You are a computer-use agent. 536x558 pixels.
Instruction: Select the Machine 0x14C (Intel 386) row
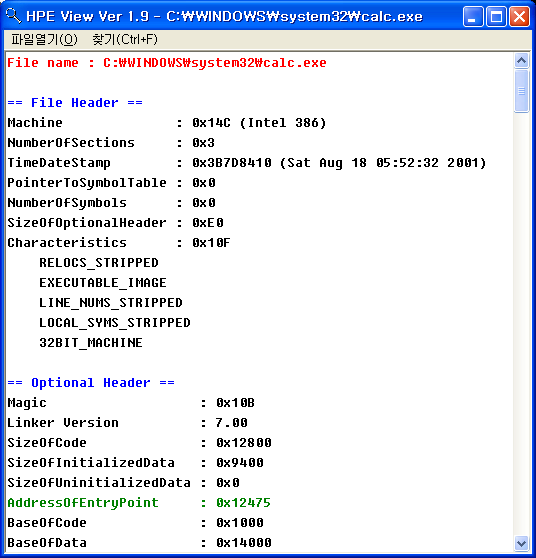(167, 123)
